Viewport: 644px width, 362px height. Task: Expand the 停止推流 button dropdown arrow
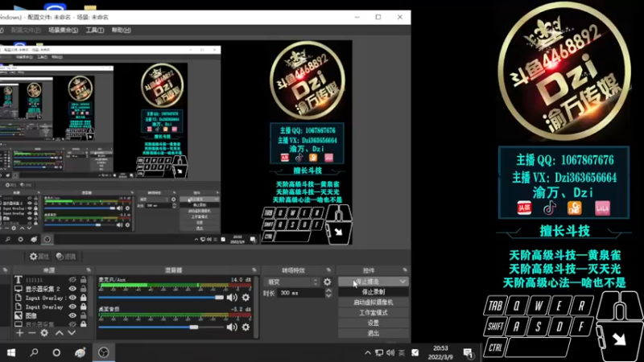[403, 282]
